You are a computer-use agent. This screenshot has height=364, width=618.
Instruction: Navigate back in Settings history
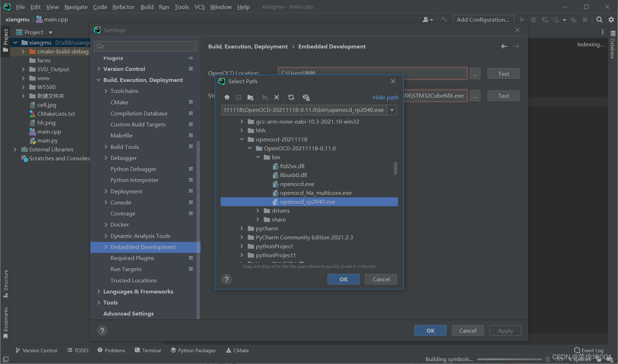[x=504, y=46]
